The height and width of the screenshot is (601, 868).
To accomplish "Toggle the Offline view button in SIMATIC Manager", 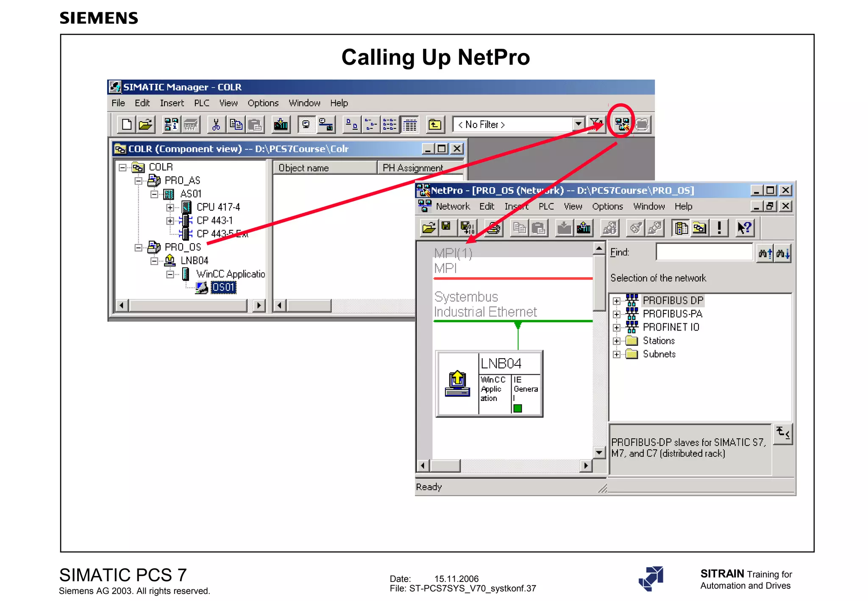I will 306,125.
